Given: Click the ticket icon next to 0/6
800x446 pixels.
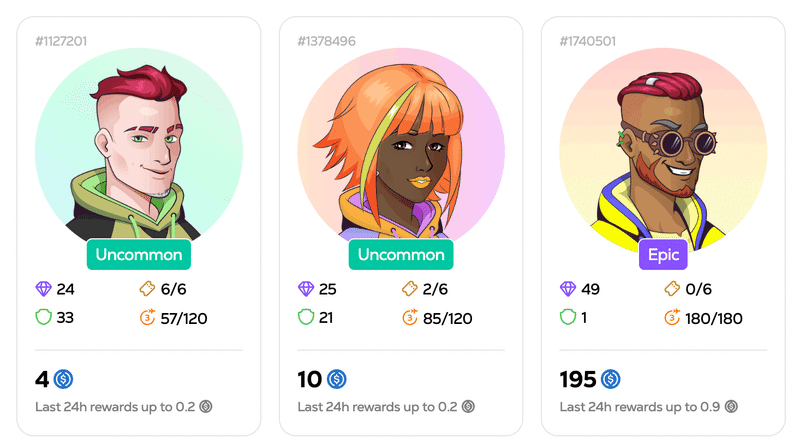Looking at the screenshot, I should click(672, 289).
